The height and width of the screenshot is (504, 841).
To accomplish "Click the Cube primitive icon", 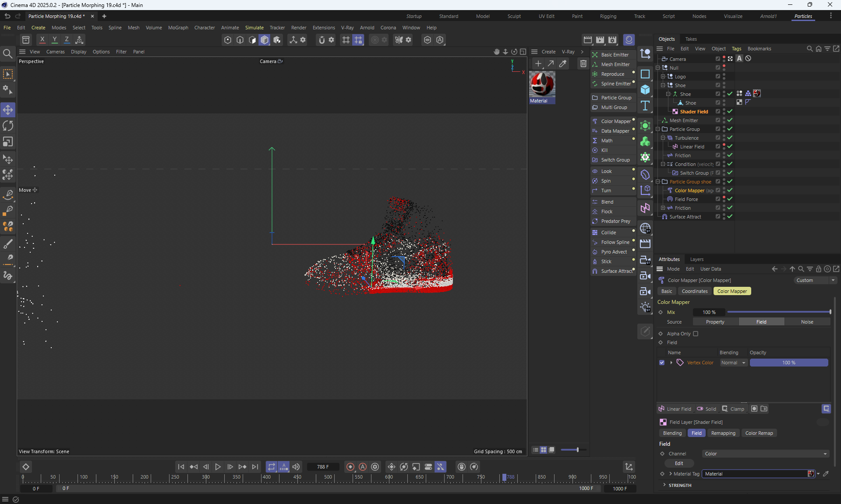I will 645,90.
